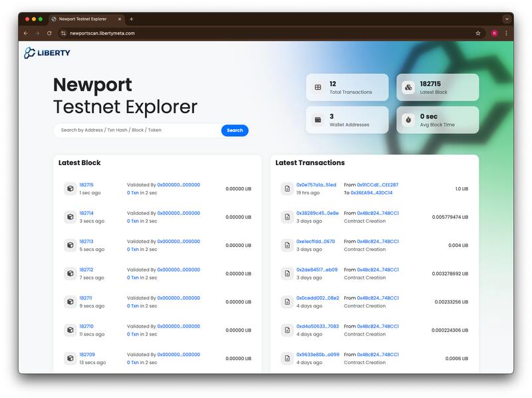532x398 pixels.
Task: Open the validator address link for block 182712
Action: (178, 270)
